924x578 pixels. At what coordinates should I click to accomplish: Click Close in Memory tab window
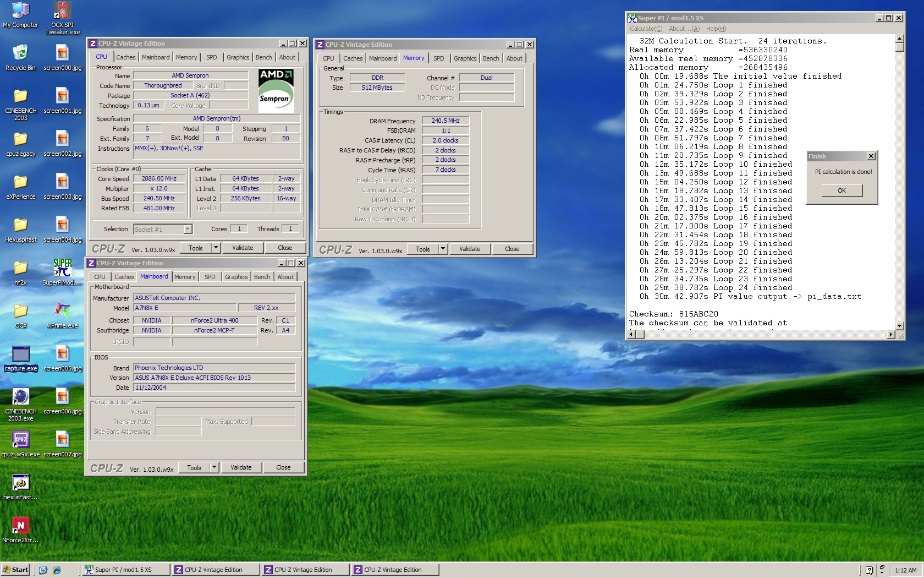pyautogui.click(x=512, y=249)
